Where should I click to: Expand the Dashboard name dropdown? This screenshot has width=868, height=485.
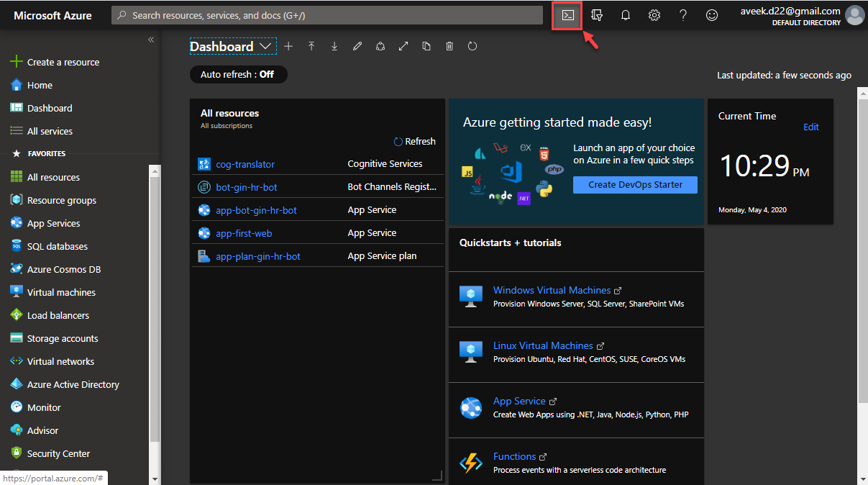pyautogui.click(x=266, y=46)
